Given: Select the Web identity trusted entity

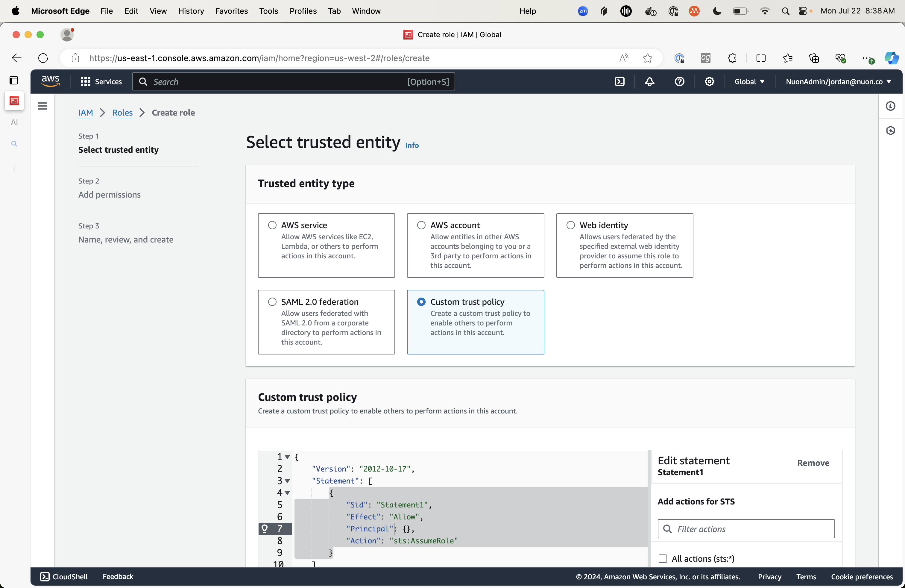Looking at the screenshot, I should pyautogui.click(x=570, y=225).
